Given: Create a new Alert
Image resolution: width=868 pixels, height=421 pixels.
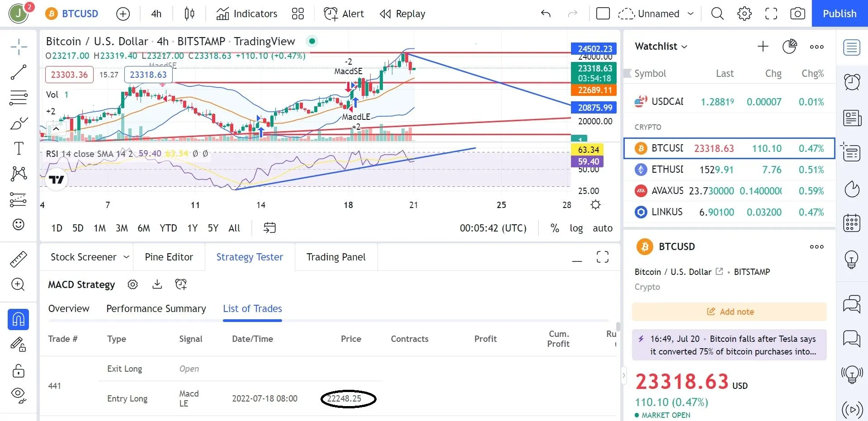Looking at the screenshot, I should tap(344, 14).
